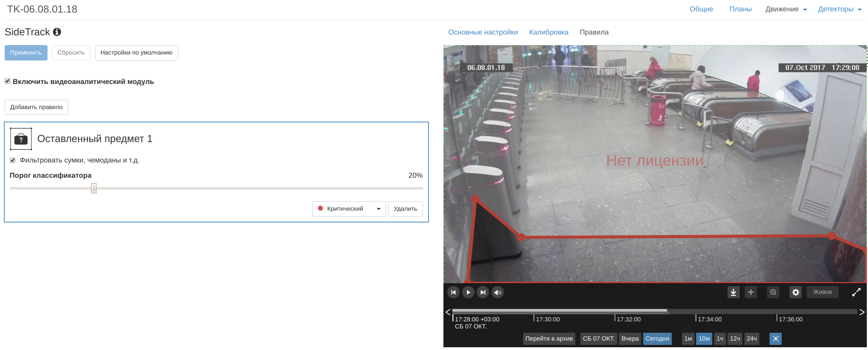Click the center timeline target icon
The height and width of the screenshot is (350, 868).
[775, 339]
